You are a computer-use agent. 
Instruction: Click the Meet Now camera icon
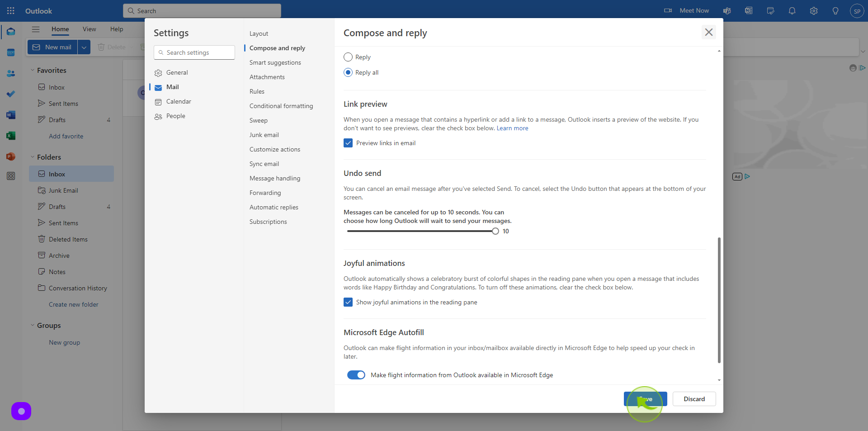pyautogui.click(x=668, y=11)
